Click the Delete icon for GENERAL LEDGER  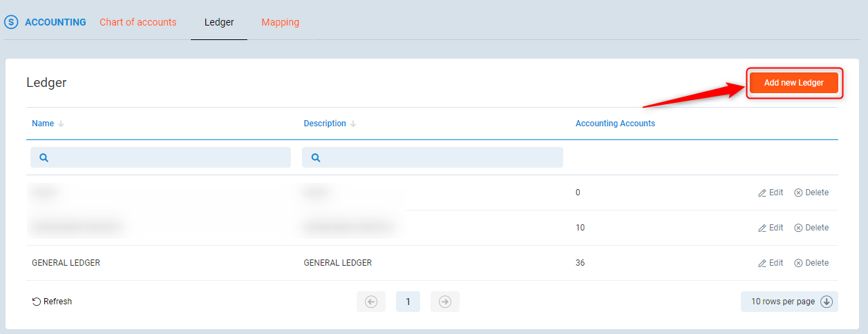click(798, 263)
